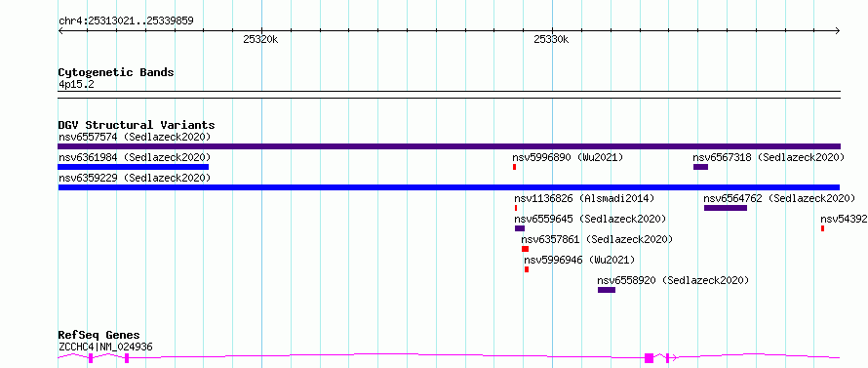868x368 pixels.
Task: Select the RefSeq Genes track title
Action: [99, 335]
